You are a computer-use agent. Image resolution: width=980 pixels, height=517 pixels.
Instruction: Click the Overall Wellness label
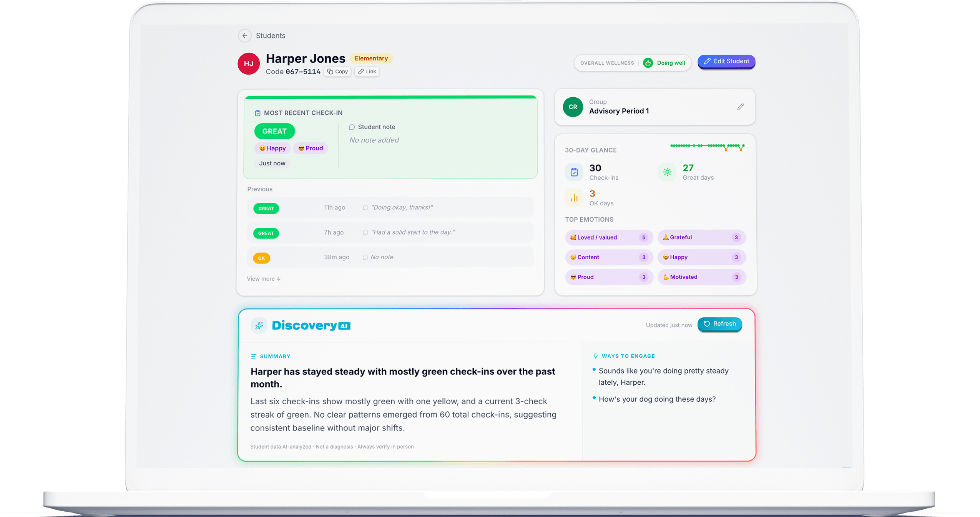(x=606, y=63)
